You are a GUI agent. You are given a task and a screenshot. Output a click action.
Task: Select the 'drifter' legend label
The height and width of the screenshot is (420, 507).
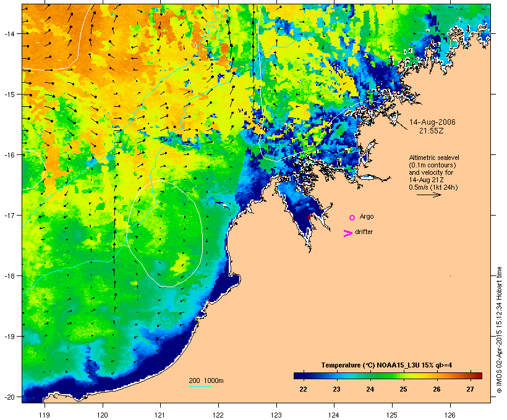click(x=364, y=232)
